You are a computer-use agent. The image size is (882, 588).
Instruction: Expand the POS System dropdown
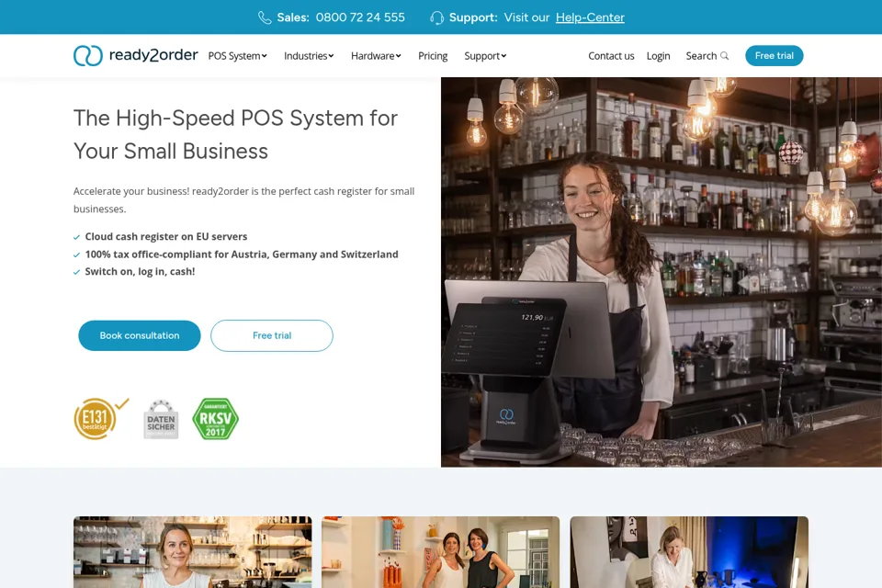click(237, 56)
